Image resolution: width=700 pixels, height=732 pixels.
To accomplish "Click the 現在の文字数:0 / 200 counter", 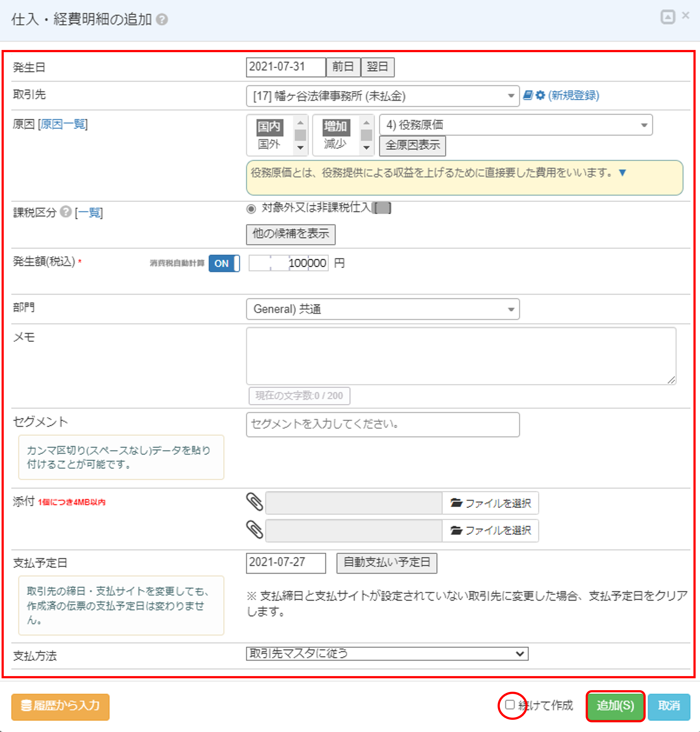I will pos(299,395).
